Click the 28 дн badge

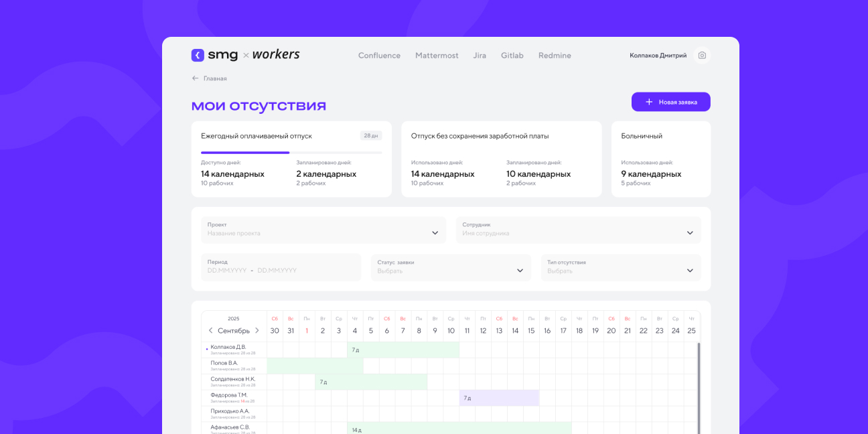[x=371, y=136]
